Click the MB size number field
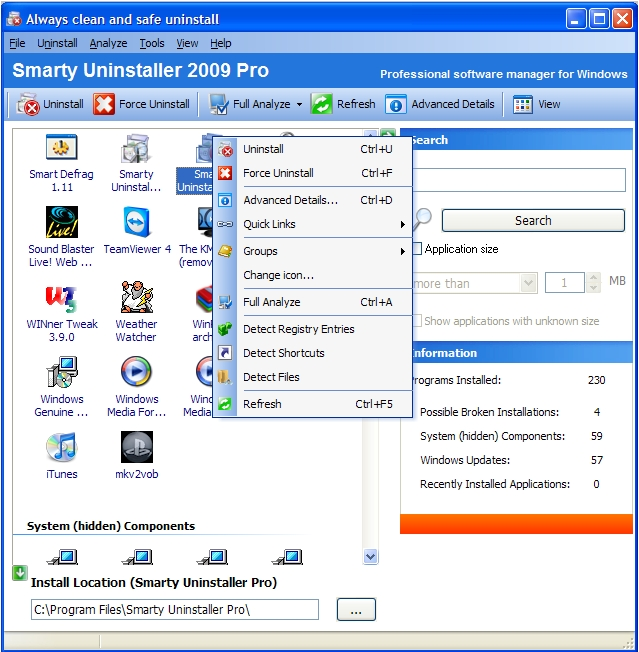Screen dimensions: 639x652 coord(565,283)
